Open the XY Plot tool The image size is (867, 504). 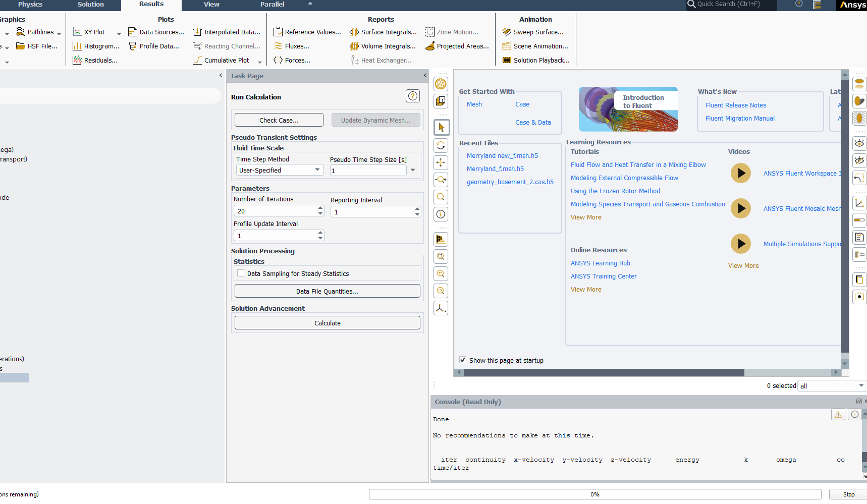89,32
